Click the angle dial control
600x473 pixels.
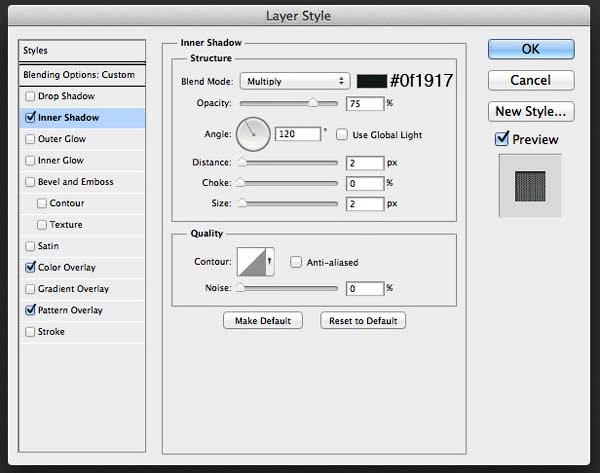point(253,134)
